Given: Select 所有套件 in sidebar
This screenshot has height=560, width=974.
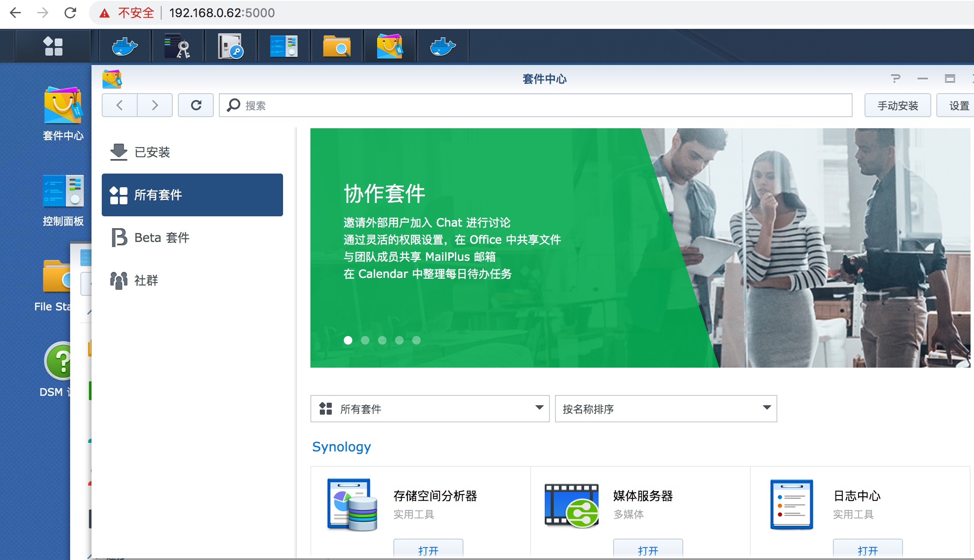Looking at the screenshot, I should tap(192, 195).
